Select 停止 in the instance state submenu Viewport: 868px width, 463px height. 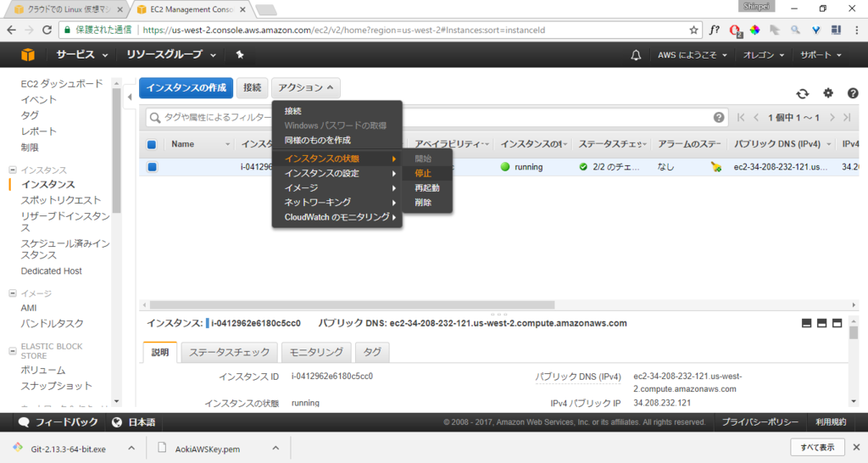coord(427,173)
